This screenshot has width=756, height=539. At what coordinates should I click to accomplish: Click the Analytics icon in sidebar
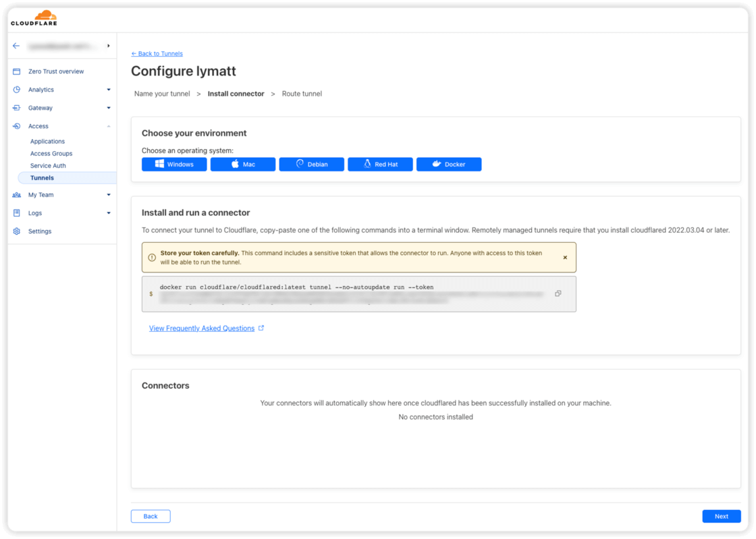tap(17, 90)
